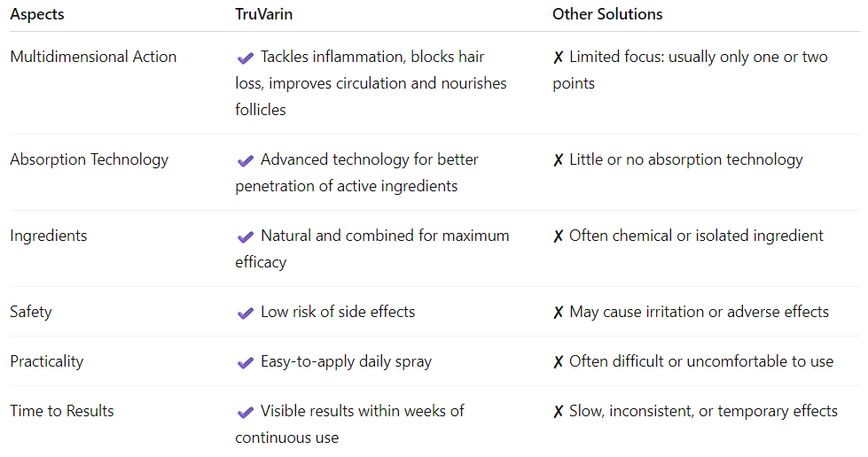868x457 pixels.
Task: Select the Absorption Technology row label
Action: click(89, 159)
